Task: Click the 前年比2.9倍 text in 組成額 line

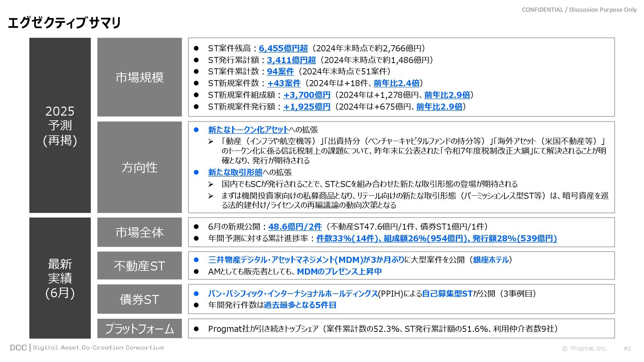Action: pyautogui.click(x=447, y=95)
